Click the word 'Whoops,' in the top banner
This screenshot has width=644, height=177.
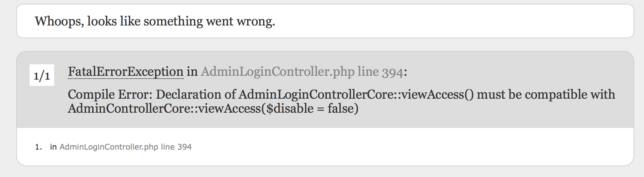point(59,21)
